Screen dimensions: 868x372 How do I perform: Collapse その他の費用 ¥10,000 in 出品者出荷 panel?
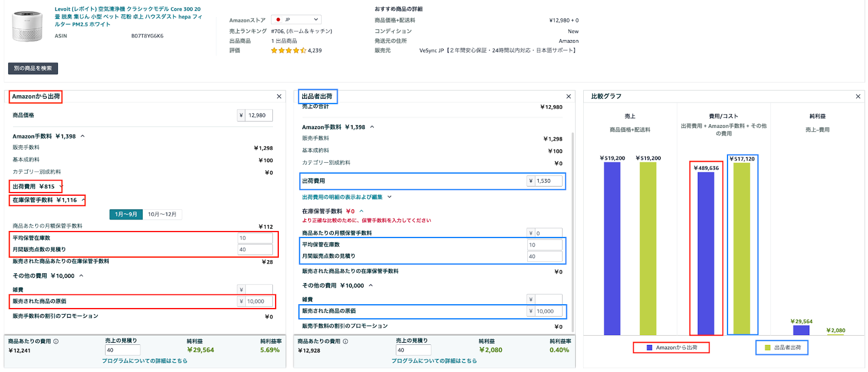[371, 285]
